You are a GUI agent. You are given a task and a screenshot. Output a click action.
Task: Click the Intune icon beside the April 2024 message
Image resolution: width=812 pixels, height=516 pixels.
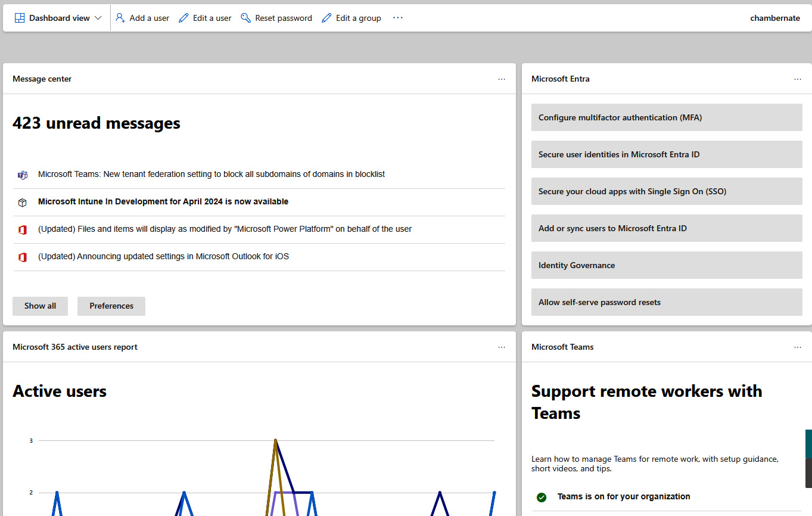tap(23, 203)
